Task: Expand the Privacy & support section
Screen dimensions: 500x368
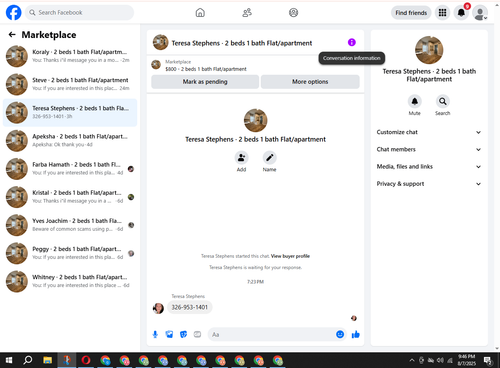Action: click(429, 184)
